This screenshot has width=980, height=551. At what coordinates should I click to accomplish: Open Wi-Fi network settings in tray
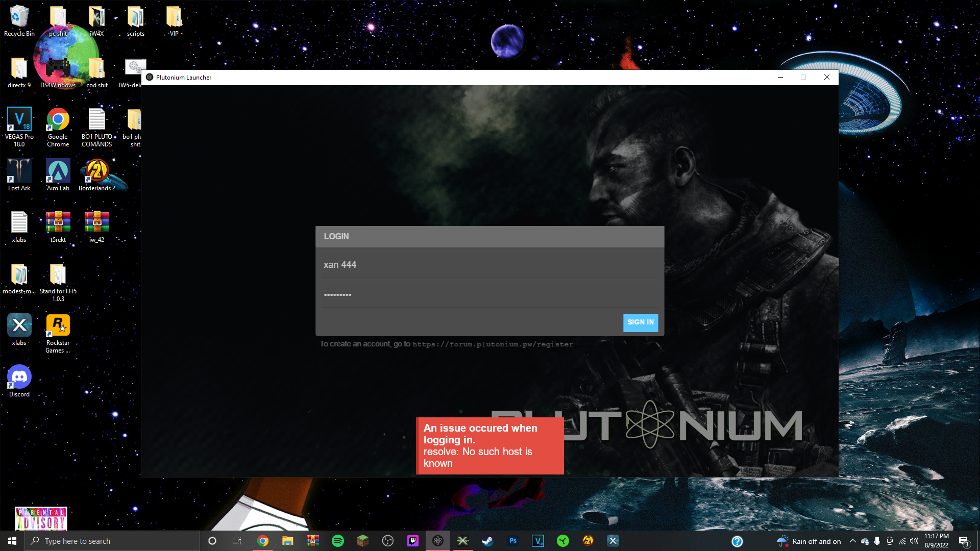902,541
